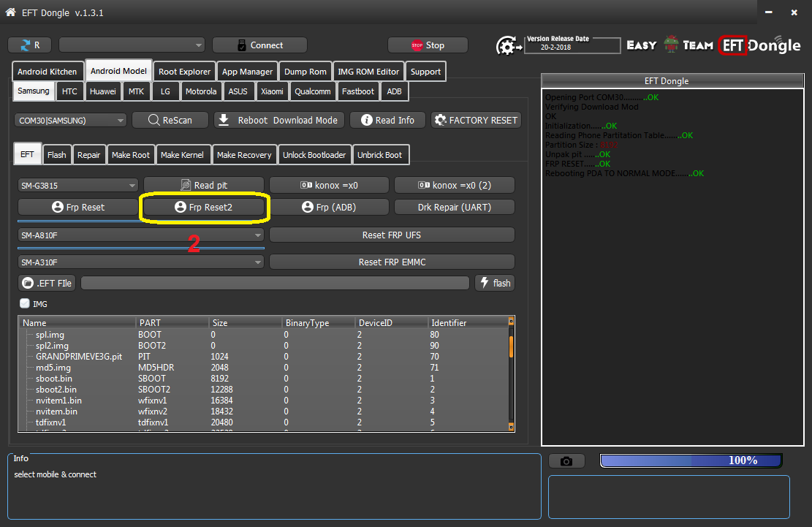This screenshot has width=812, height=527.
Task: Click the home icon in title bar
Action: pyautogui.click(x=10, y=12)
